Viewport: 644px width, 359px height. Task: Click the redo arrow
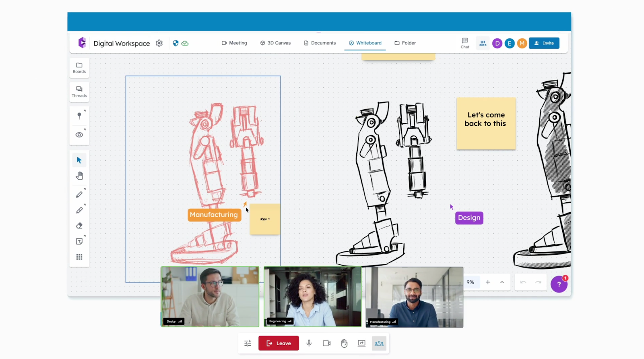(538, 282)
